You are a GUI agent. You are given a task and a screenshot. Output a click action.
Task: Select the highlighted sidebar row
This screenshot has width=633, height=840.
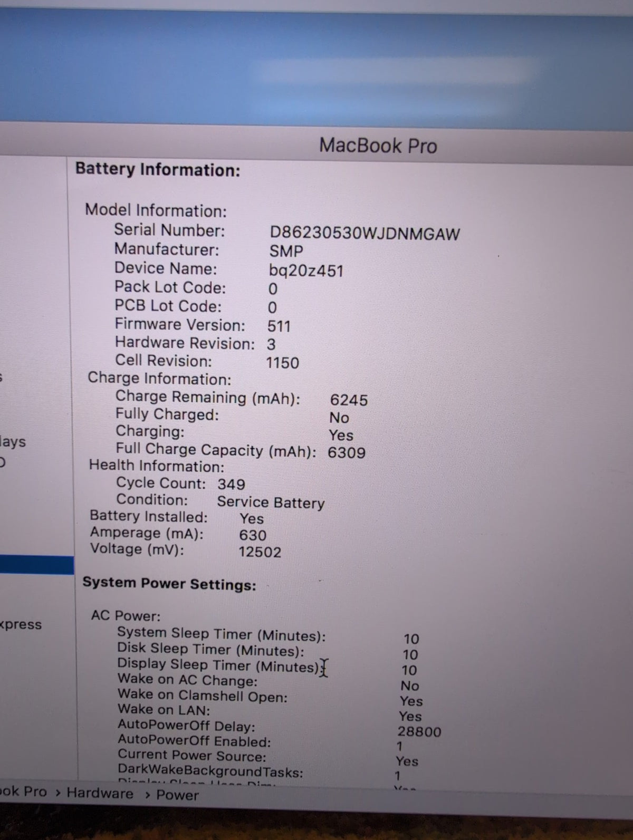point(37,565)
